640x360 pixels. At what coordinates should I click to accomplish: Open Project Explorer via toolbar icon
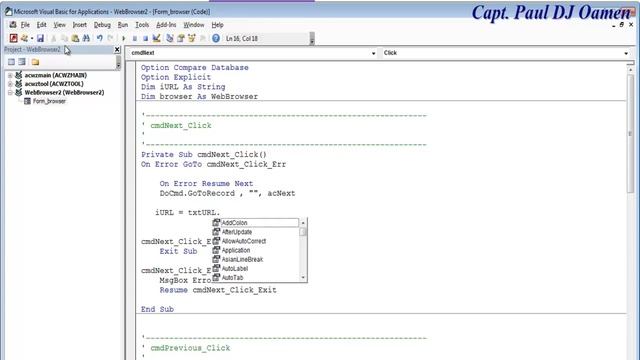(170, 38)
